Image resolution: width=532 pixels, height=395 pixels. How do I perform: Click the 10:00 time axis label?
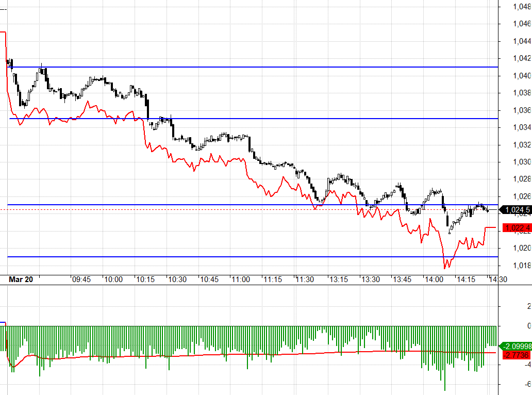pyautogui.click(x=113, y=279)
